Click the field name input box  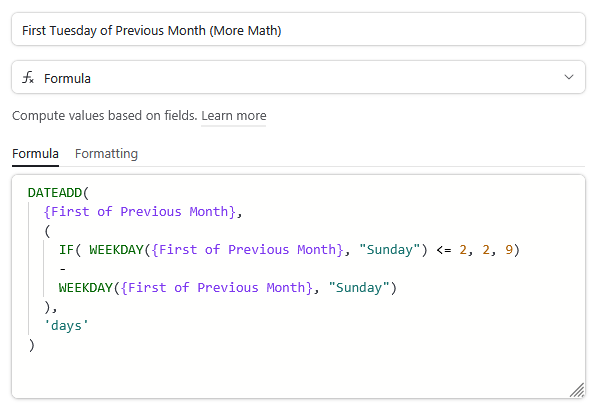pyautogui.click(x=298, y=29)
